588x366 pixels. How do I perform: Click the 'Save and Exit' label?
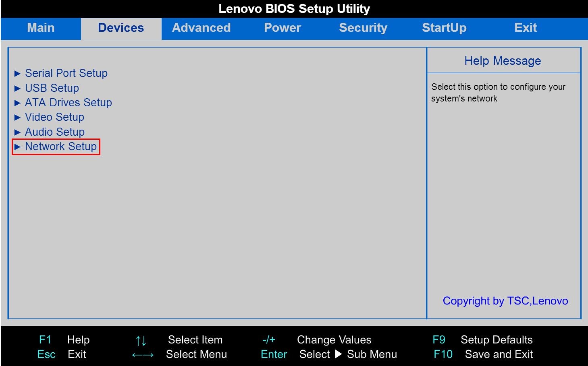click(499, 354)
